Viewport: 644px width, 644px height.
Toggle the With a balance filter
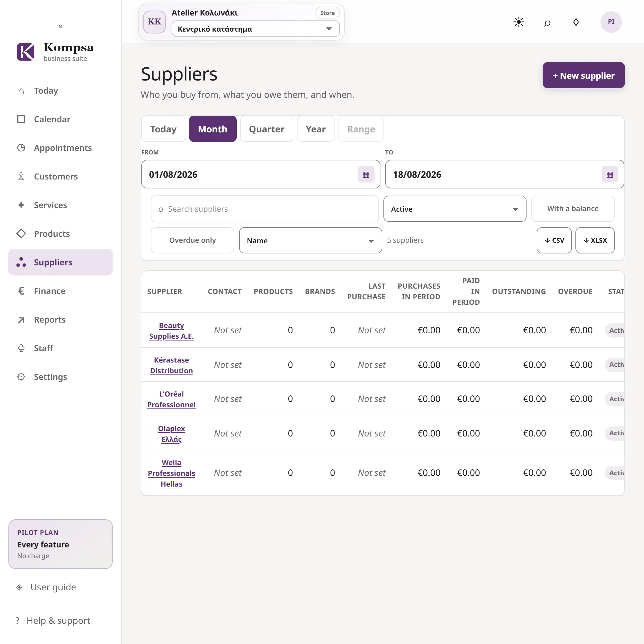click(x=573, y=209)
